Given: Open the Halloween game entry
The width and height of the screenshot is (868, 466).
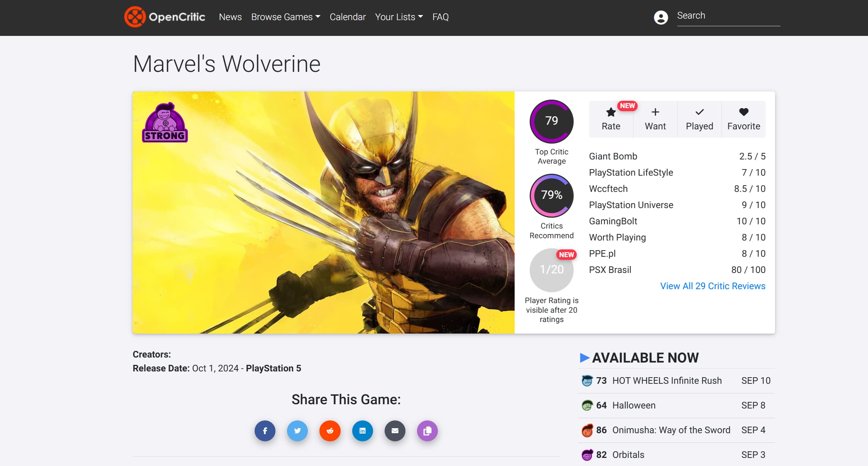Looking at the screenshot, I should point(634,405).
